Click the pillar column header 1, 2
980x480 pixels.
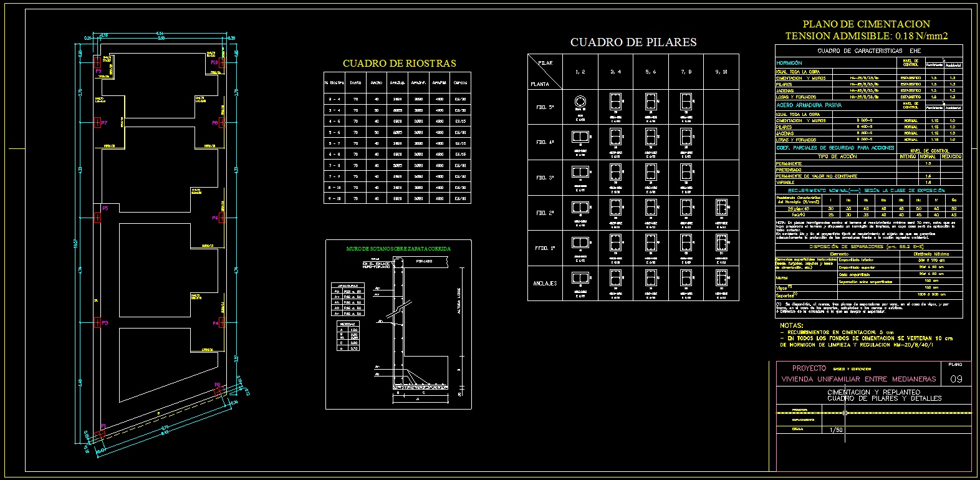tap(580, 72)
